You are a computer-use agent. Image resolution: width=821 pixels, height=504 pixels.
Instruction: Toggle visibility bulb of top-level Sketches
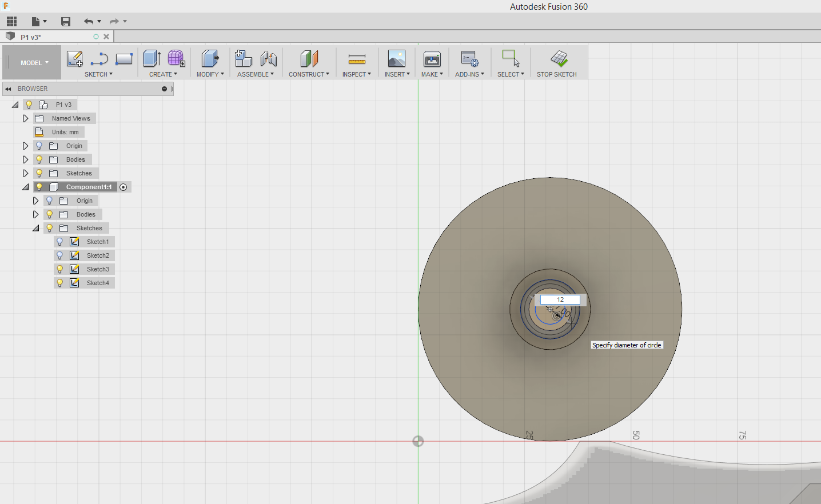pyautogui.click(x=39, y=173)
